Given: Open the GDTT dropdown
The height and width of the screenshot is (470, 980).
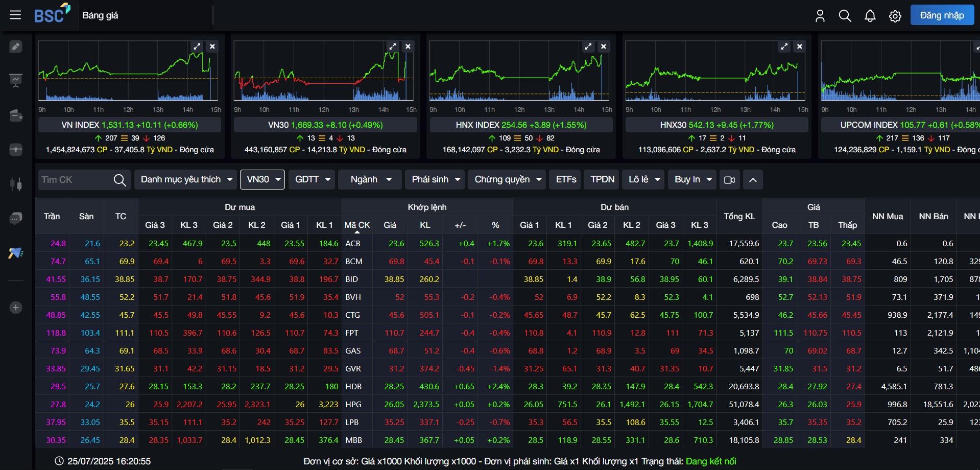Looking at the screenshot, I should (x=312, y=180).
